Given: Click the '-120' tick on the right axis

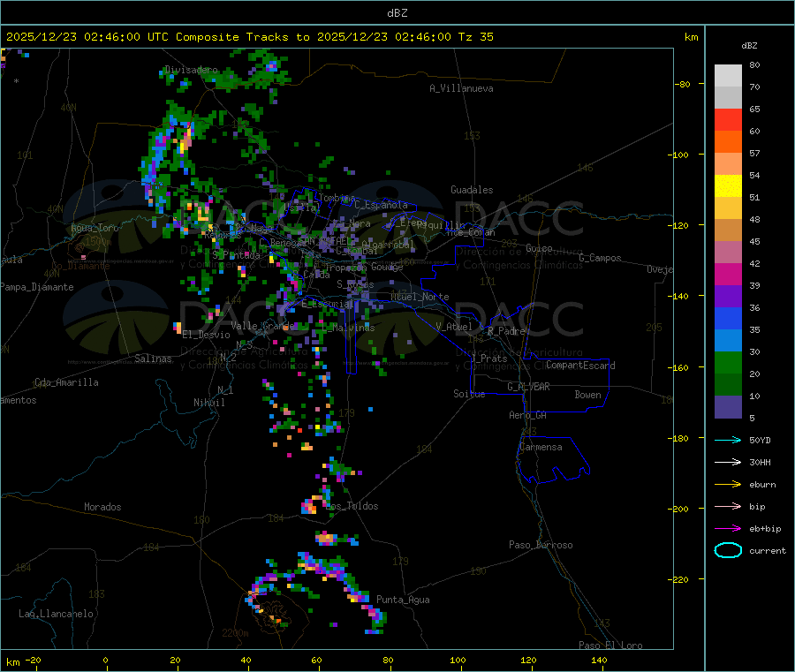Looking at the screenshot, I should click(x=680, y=225).
